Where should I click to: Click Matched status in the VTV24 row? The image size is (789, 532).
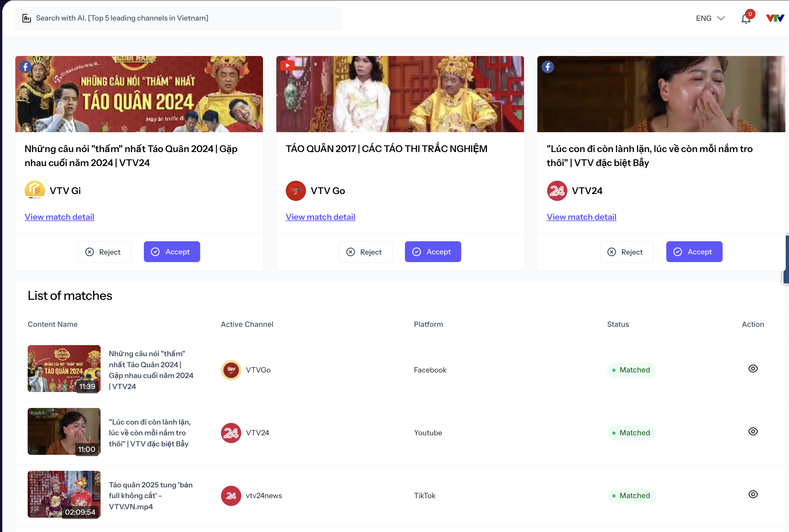click(x=631, y=433)
